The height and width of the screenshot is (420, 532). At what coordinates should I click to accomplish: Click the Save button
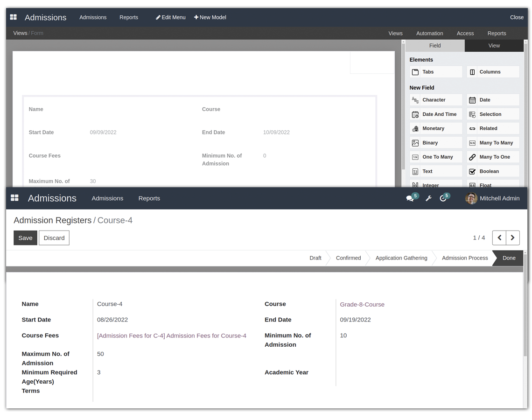pyautogui.click(x=25, y=238)
